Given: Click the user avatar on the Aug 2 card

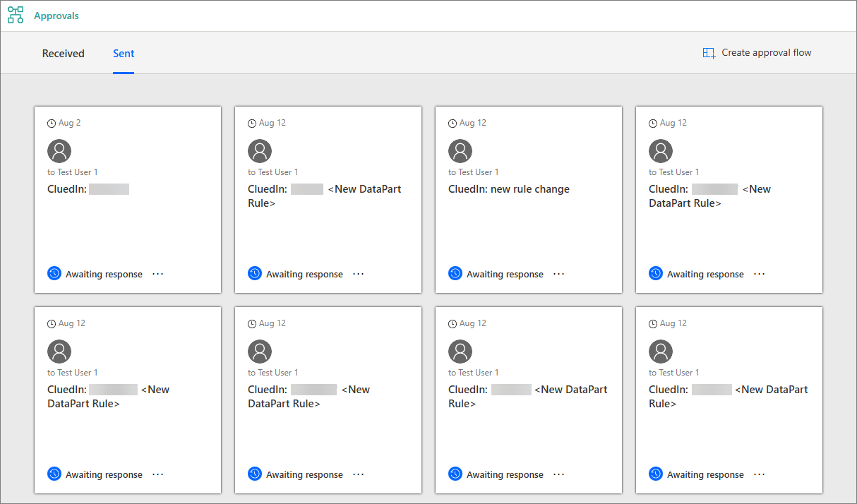Looking at the screenshot, I should click(x=59, y=151).
